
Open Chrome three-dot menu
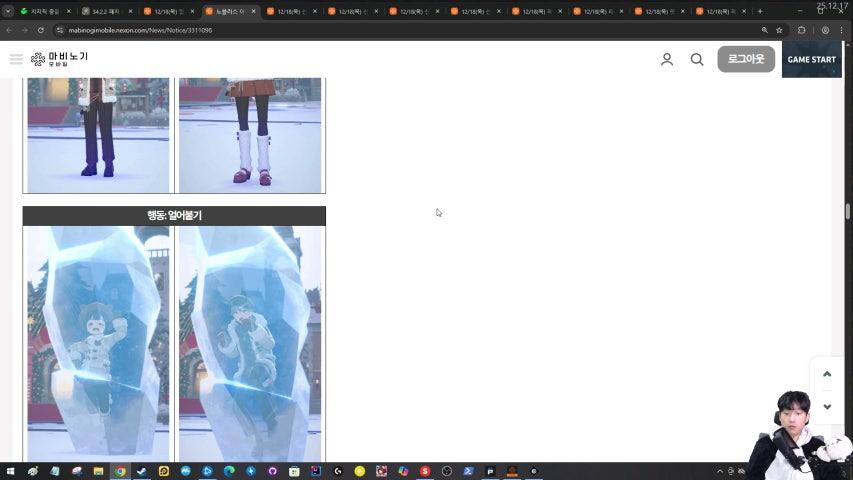pos(842,30)
